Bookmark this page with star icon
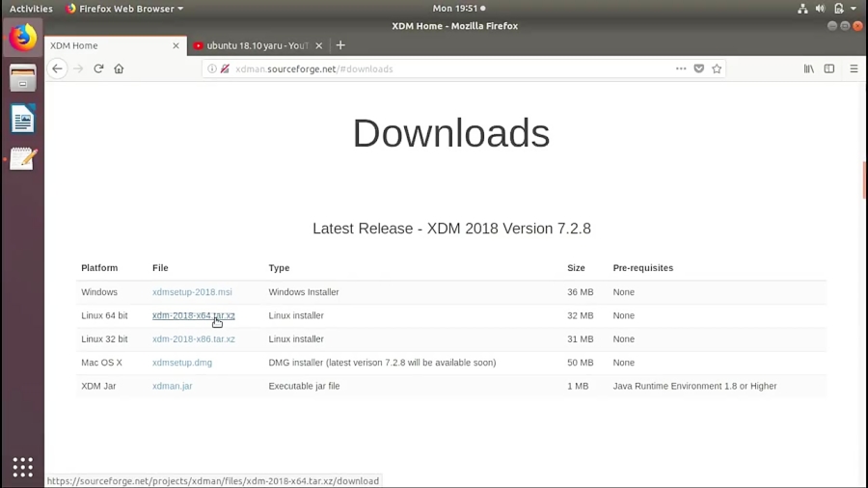The height and width of the screenshot is (488, 868). (717, 68)
